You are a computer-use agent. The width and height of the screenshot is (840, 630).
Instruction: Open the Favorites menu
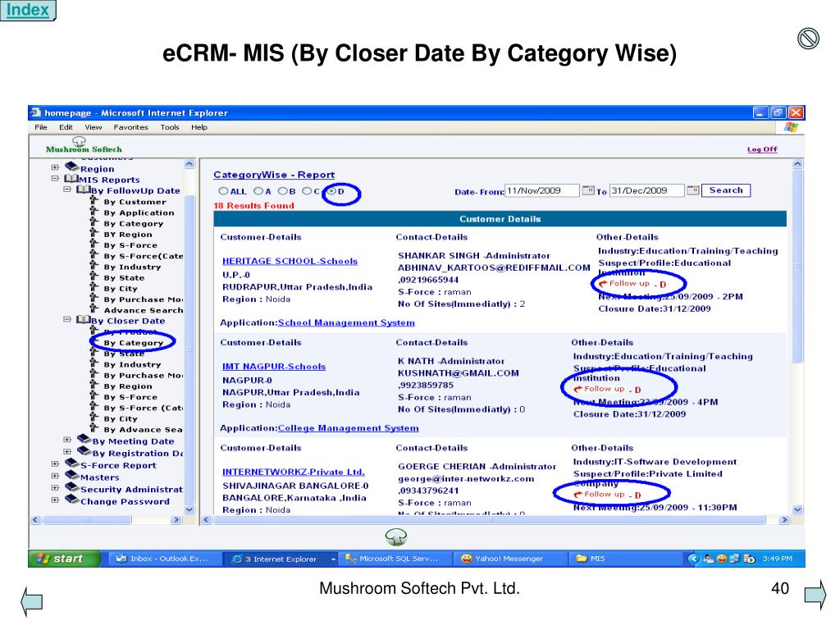(130, 127)
